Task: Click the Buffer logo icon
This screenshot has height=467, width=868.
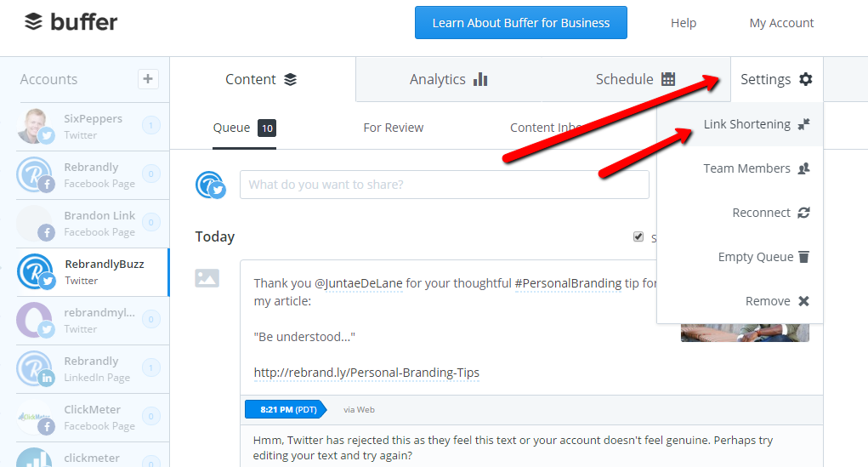Action: click(x=33, y=22)
